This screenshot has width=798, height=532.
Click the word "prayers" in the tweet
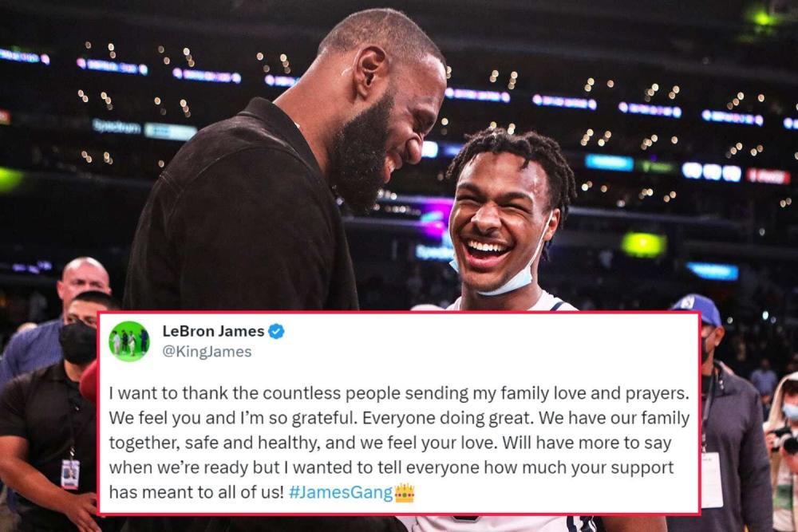(653, 393)
